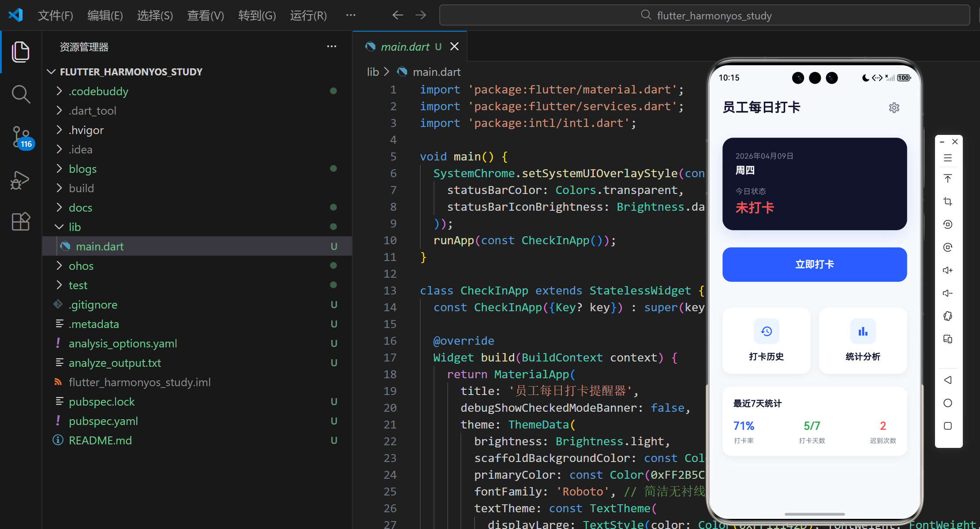This screenshot has width=980, height=529.
Task: Tap the 打卡历史 card label
Action: (767, 357)
